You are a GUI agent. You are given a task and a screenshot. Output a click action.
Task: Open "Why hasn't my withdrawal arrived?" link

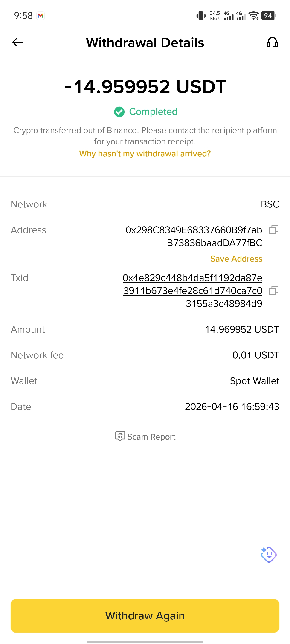click(x=145, y=153)
